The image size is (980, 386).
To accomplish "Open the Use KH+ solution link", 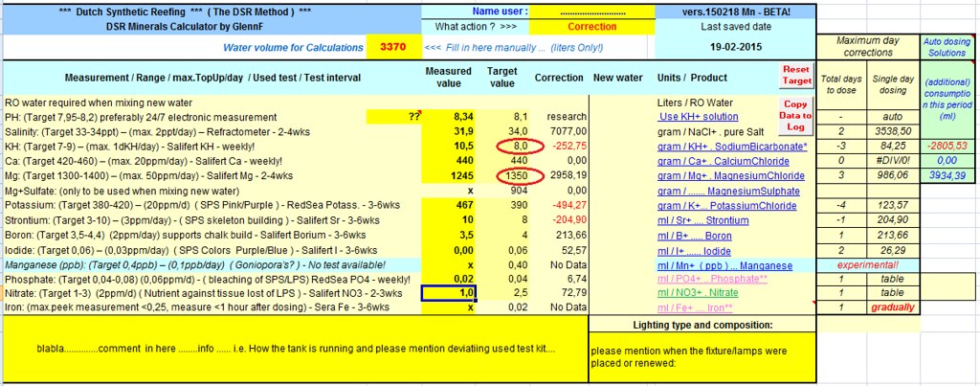I will pyautogui.click(x=698, y=116).
